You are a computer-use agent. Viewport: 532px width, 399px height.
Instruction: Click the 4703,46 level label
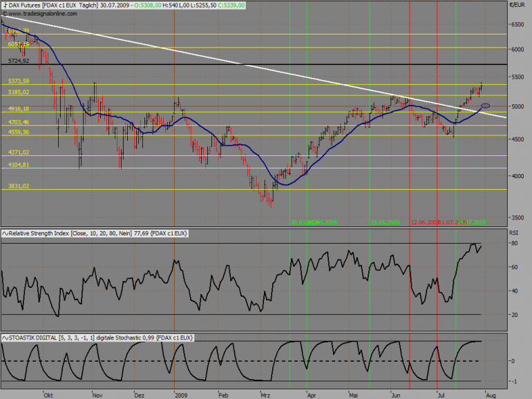pos(19,122)
